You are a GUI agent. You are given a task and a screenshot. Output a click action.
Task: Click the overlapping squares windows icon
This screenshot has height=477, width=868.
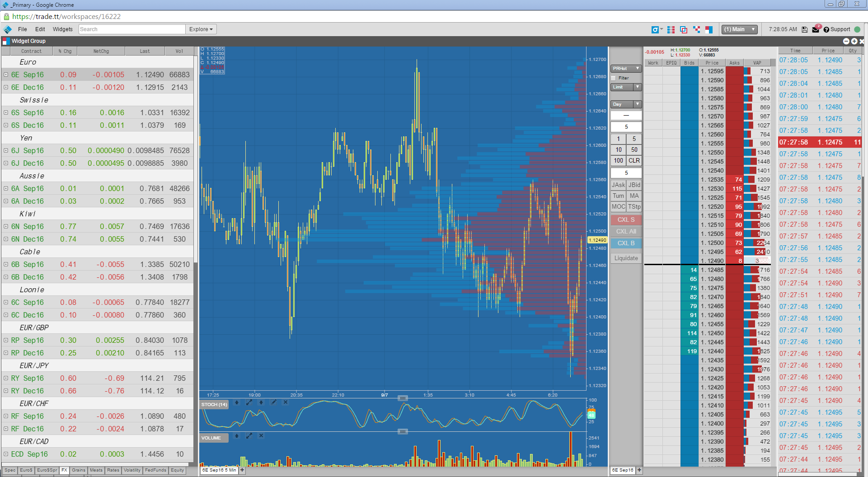(x=684, y=29)
